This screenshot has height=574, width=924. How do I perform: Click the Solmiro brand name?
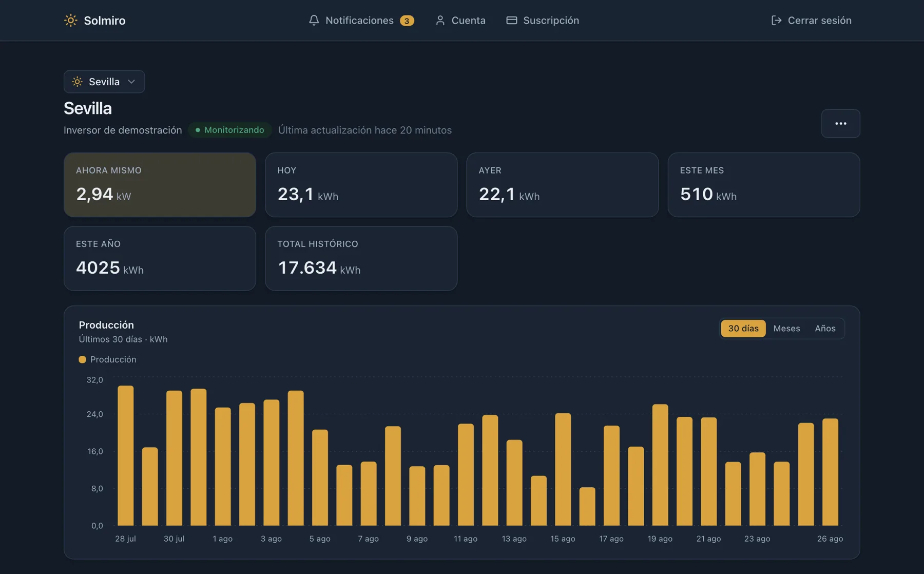tap(105, 21)
